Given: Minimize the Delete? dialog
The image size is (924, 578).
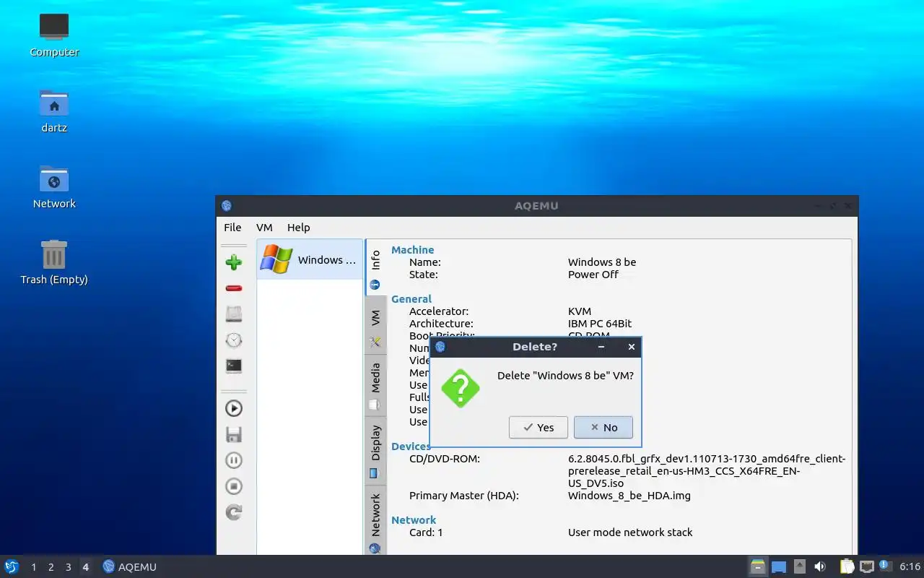Looking at the screenshot, I should [601, 347].
